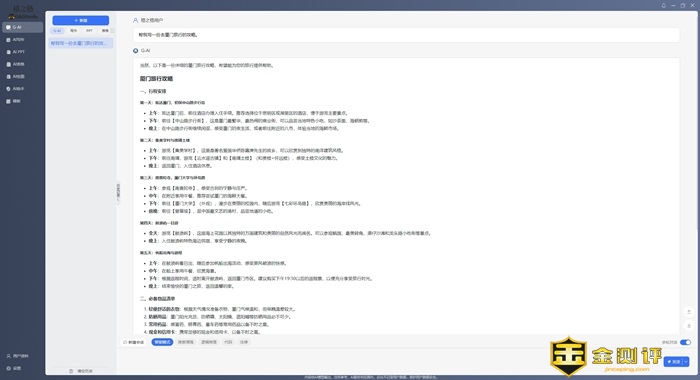Expand more filter tabs arrow in history panel
Image resolution: width=700 pixels, height=380 pixels.
112,31
